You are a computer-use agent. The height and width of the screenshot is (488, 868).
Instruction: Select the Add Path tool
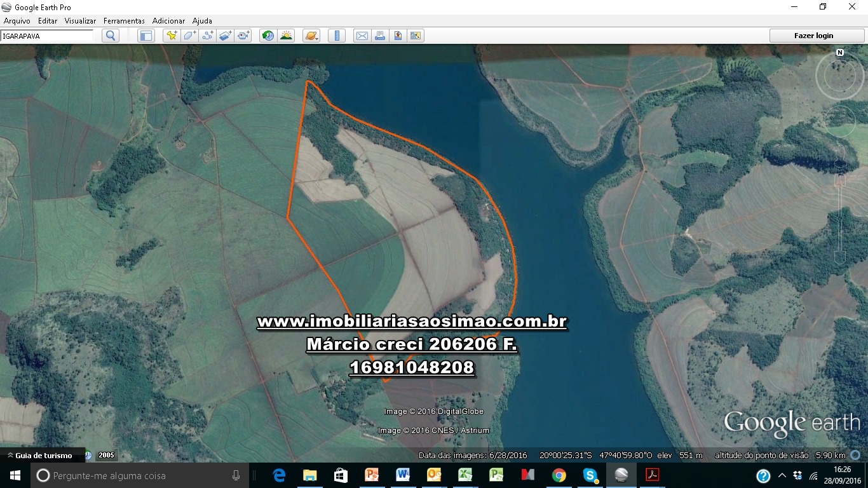coord(208,36)
